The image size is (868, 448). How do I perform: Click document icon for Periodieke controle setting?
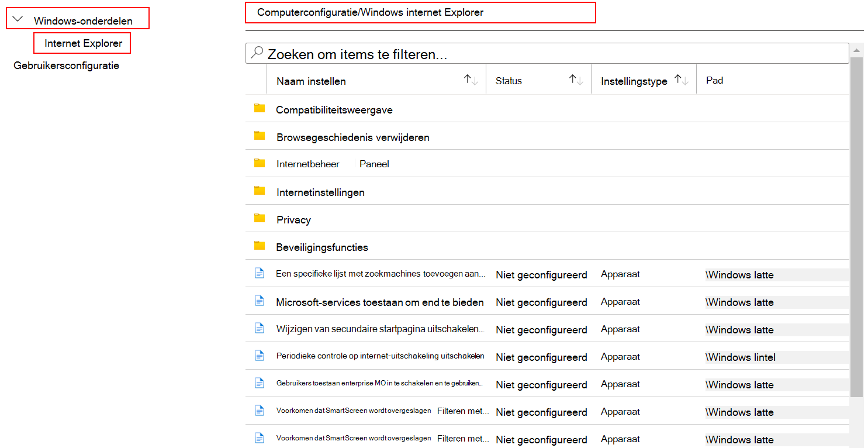[x=260, y=356]
